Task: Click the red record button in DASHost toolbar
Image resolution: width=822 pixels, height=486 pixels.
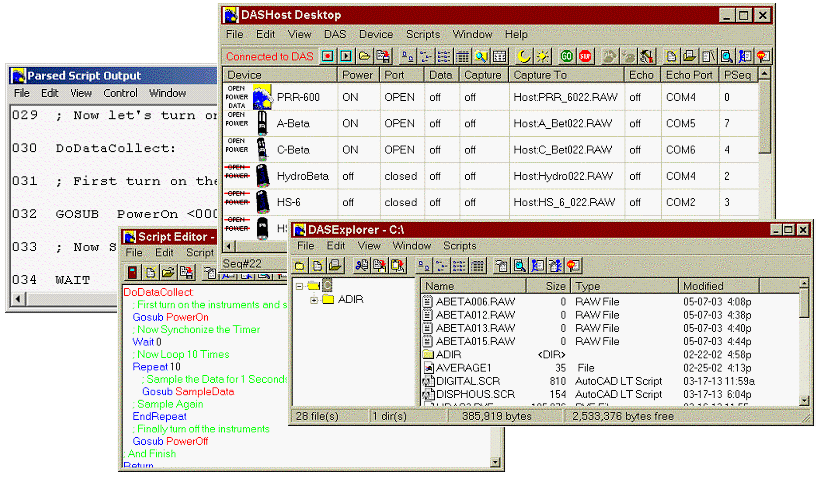Action: [x=328, y=56]
